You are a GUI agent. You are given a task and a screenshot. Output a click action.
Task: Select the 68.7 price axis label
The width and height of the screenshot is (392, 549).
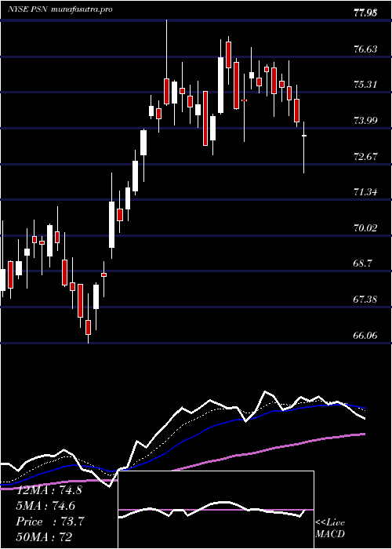(x=363, y=264)
